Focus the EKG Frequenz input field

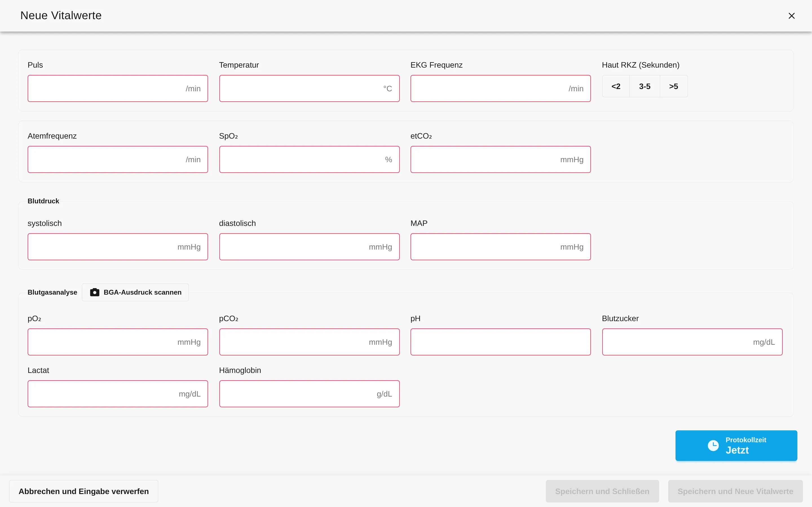coord(501,88)
